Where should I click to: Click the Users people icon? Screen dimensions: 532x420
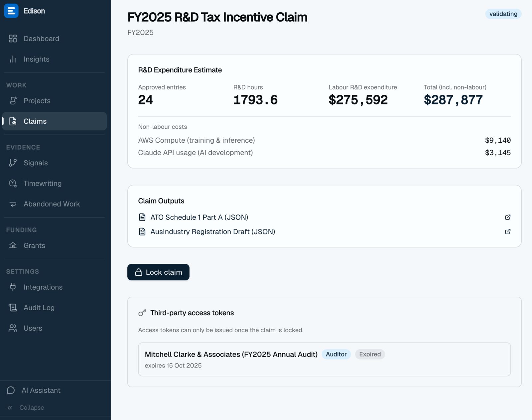13,328
